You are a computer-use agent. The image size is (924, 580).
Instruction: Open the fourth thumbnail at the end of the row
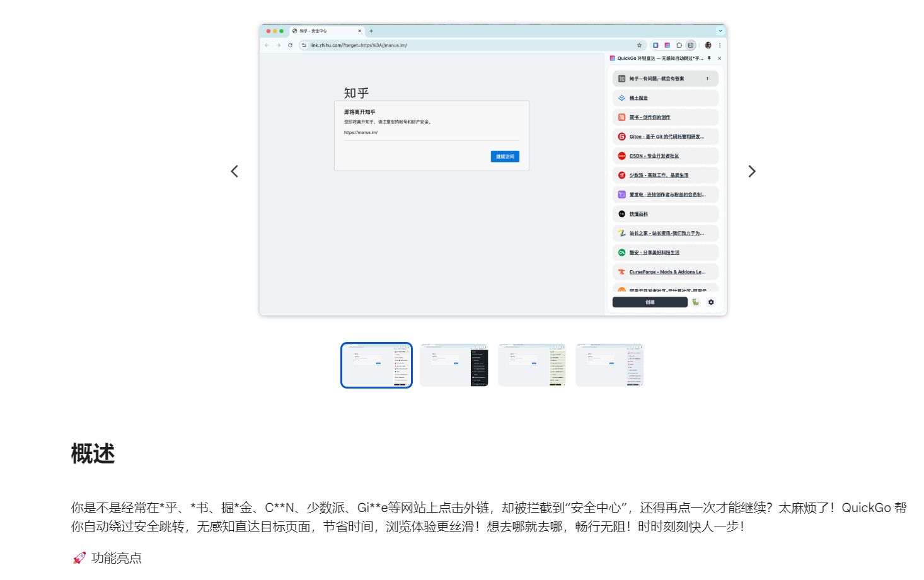(x=609, y=365)
